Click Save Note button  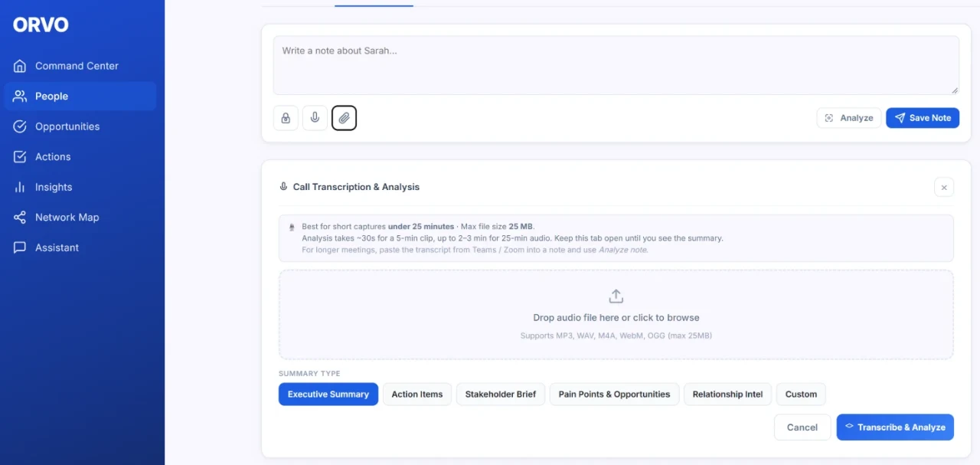923,118
